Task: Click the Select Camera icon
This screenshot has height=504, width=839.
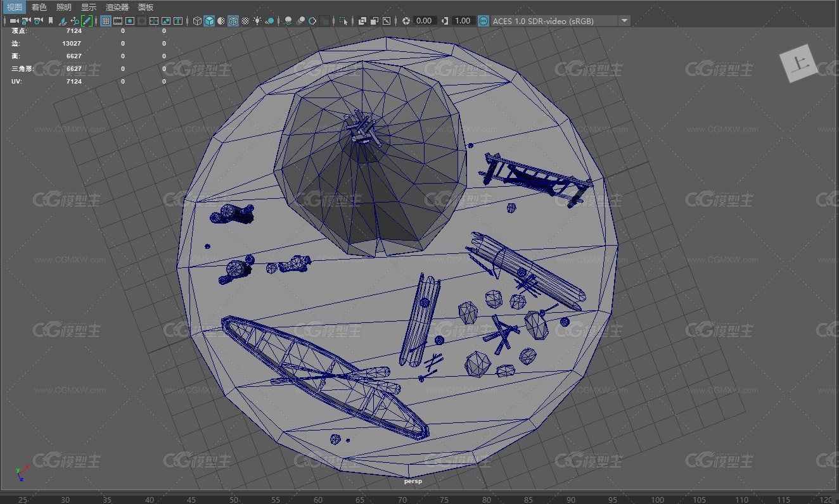Action: coord(13,21)
